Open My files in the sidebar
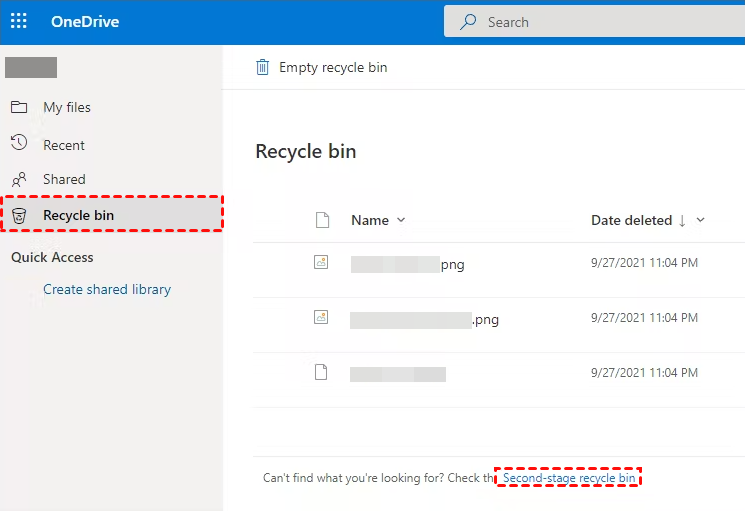The width and height of the screenshot is (745, 511). (67, 107)
